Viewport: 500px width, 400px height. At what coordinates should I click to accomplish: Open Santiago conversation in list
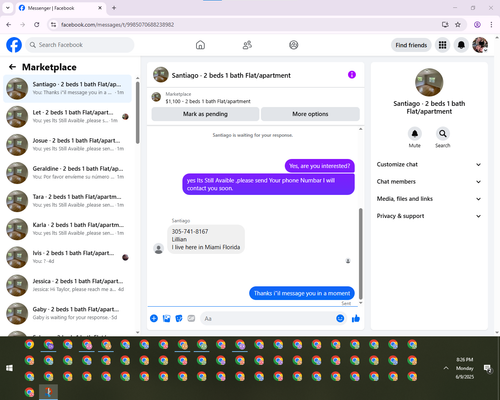point(67,88)
